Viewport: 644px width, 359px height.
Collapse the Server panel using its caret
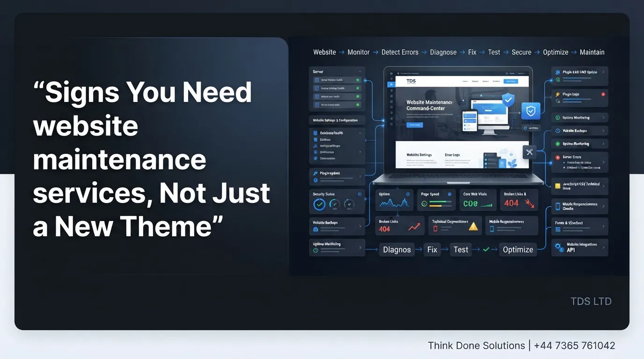click(x=359, y=72)
